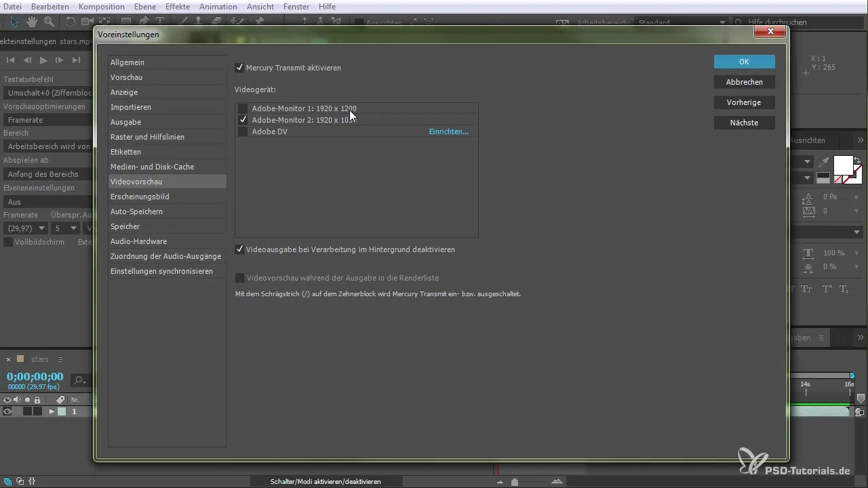Click the timeline search magnifier icon
Screen dimensions: 868x488
click(79, 380)
